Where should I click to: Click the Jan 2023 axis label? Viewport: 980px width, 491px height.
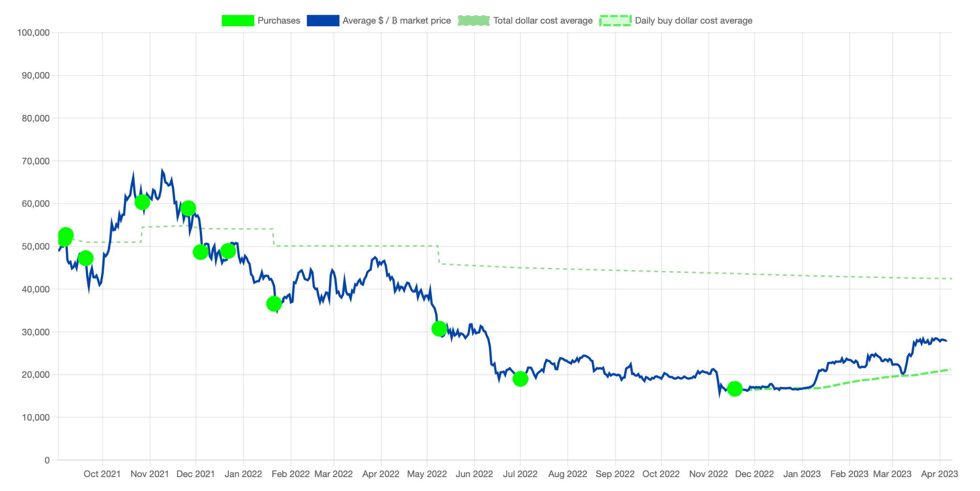point(802,474)
